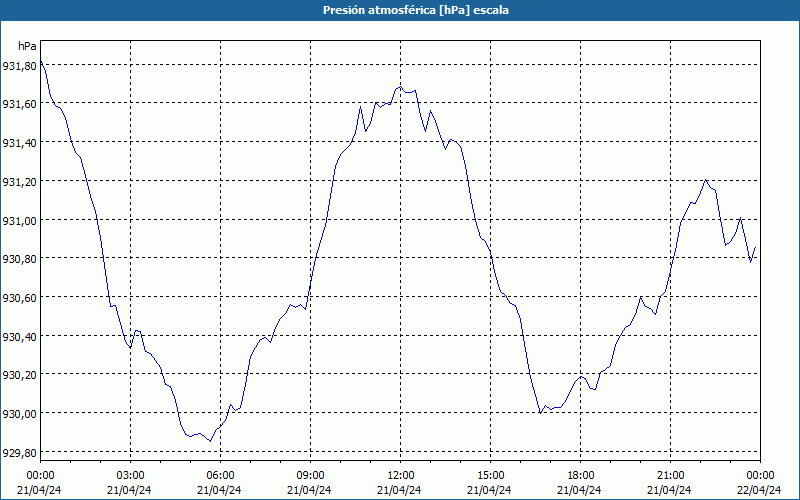Image resolution: width=800 pixels, height=500 pixels.
Task: Select the 929,80 y-axis value
Action: point(19,453)
